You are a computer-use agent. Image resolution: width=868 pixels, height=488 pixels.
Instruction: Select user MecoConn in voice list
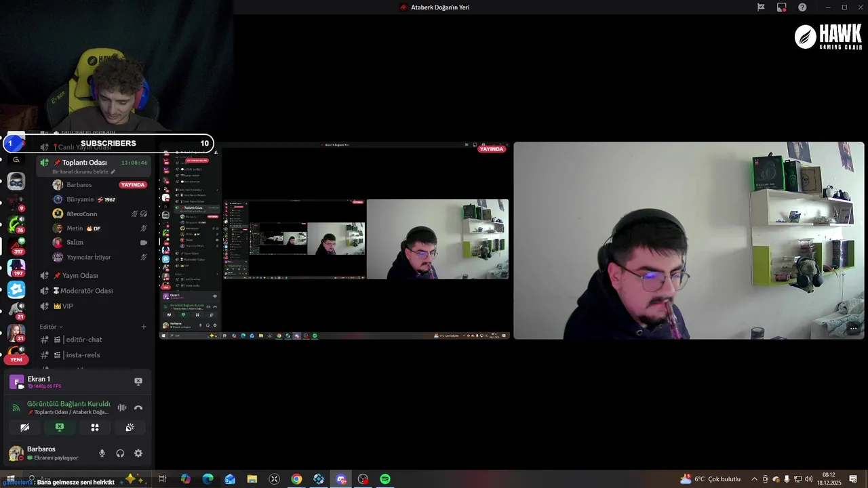click(x=82, y=214)
